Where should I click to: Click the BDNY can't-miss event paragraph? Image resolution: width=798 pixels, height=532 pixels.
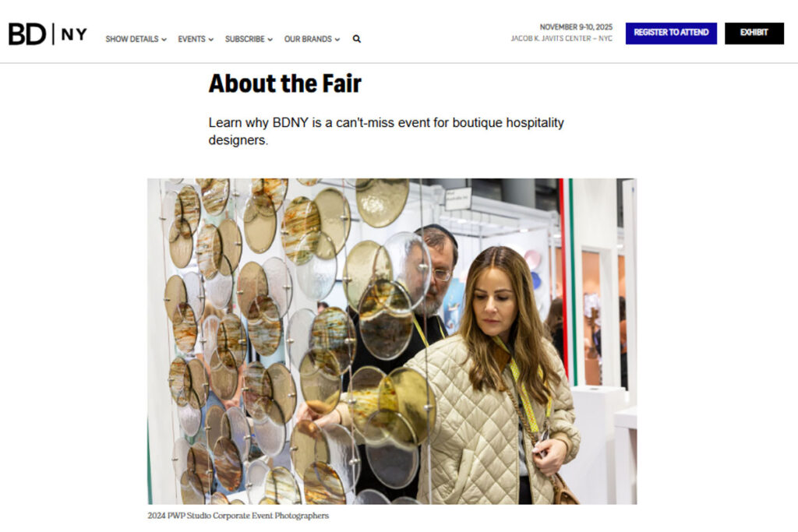coord(387,131)
